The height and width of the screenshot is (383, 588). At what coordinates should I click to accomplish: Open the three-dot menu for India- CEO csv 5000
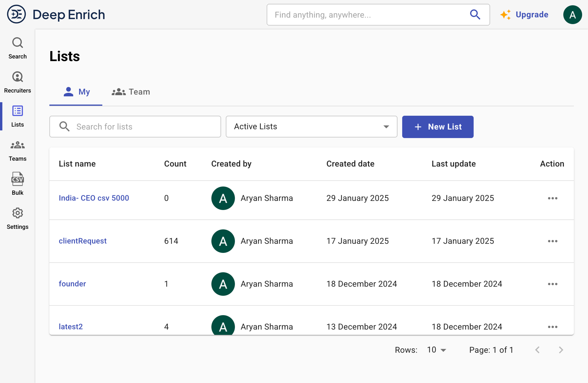[552, 198]
